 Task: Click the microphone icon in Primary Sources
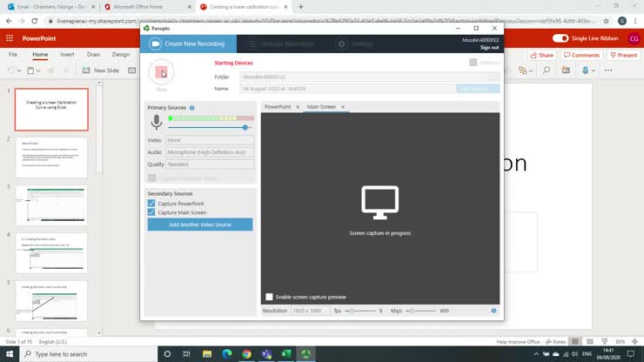click(157, 123)
